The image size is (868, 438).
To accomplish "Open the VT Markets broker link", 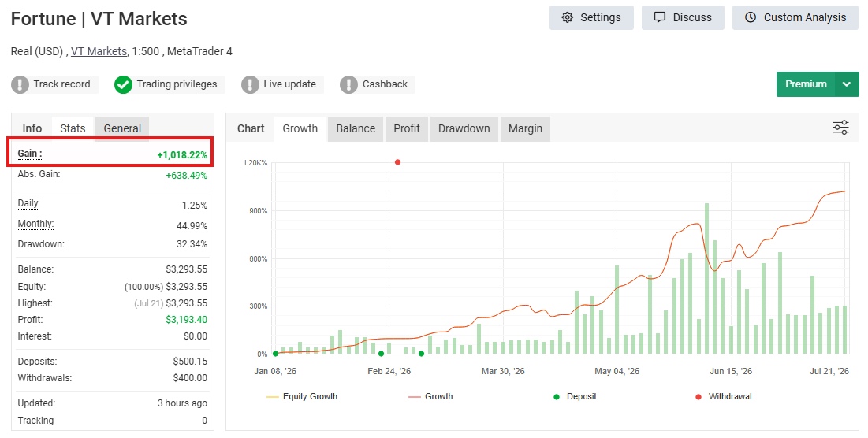I will click(99, 51).
